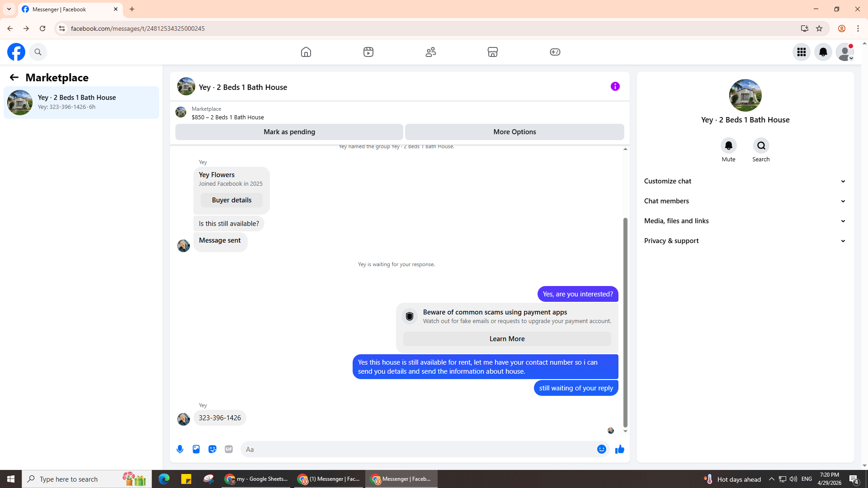This screenshot has height=488, width=868.
Task: Click the voice clip microphone icon
Action: point(180,449)
